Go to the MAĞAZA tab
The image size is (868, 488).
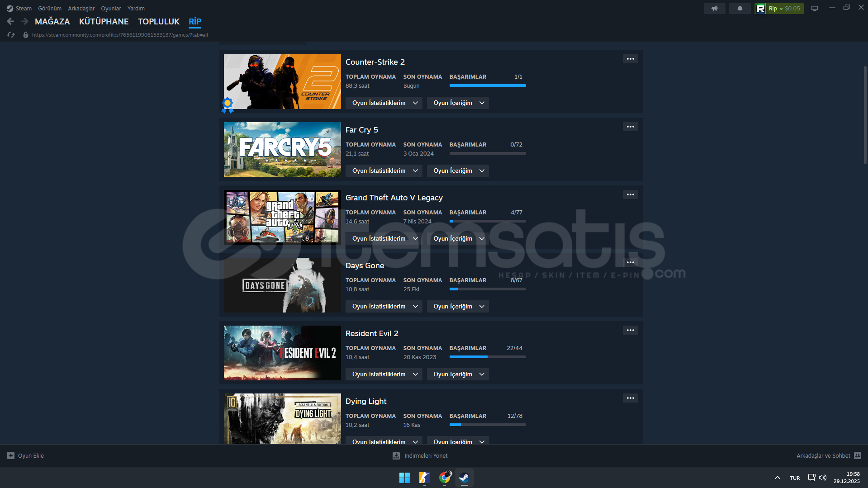point(52,21)
